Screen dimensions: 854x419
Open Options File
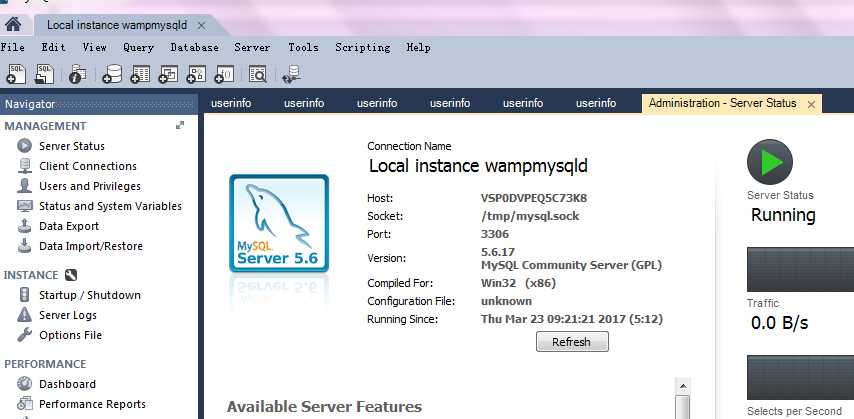[70, 335]
